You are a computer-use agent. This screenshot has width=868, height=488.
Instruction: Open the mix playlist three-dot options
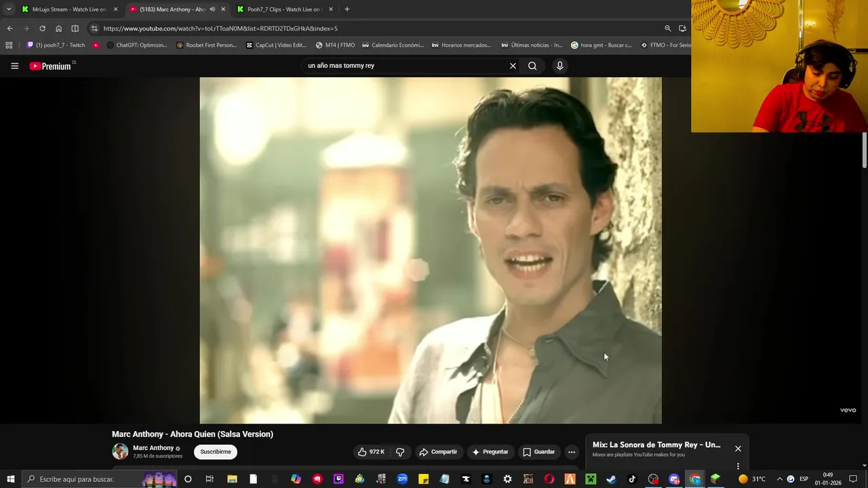point(738,466)
